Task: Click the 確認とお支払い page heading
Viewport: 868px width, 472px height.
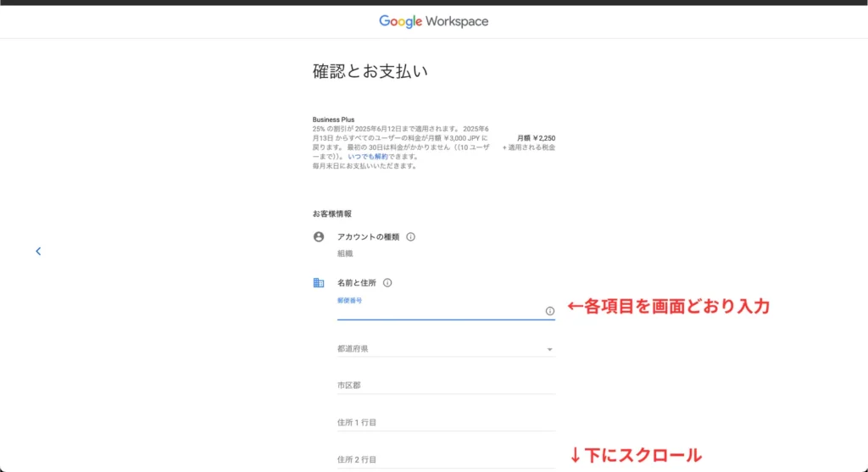Action: point(370,71)
